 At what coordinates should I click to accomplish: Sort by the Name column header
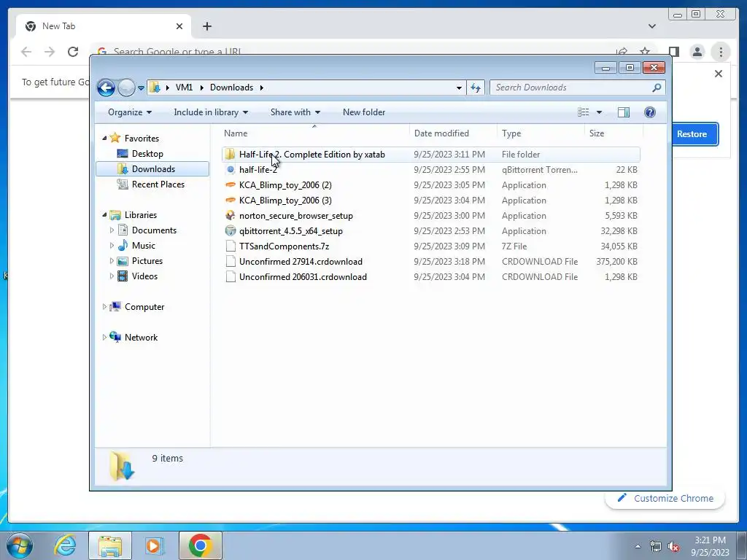click(x=314, y=133)
